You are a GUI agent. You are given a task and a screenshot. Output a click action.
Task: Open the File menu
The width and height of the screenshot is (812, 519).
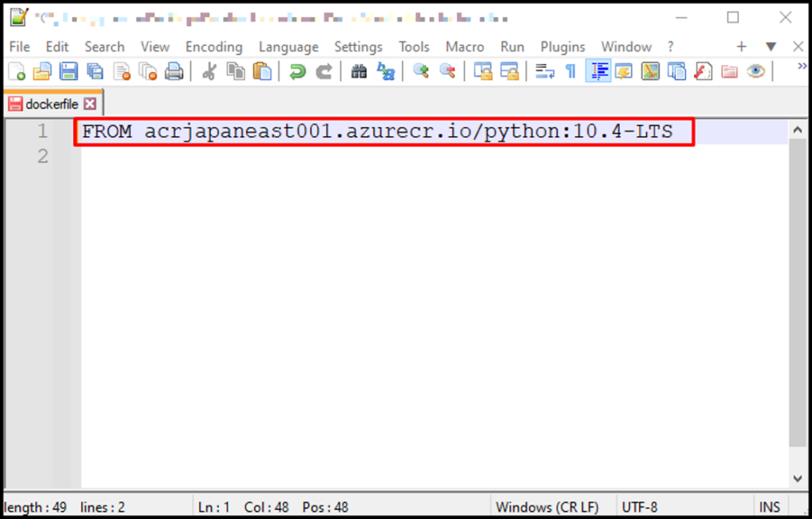point(20,47)
